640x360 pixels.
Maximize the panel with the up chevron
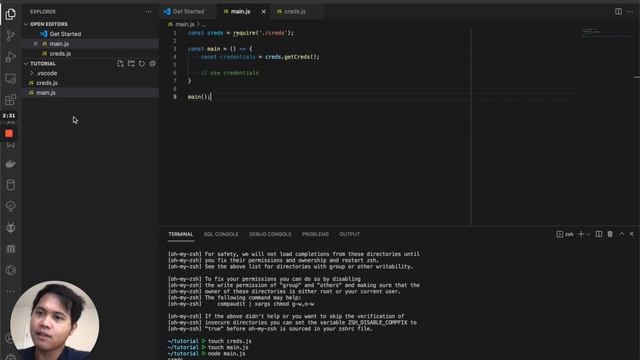pos(621,234)
